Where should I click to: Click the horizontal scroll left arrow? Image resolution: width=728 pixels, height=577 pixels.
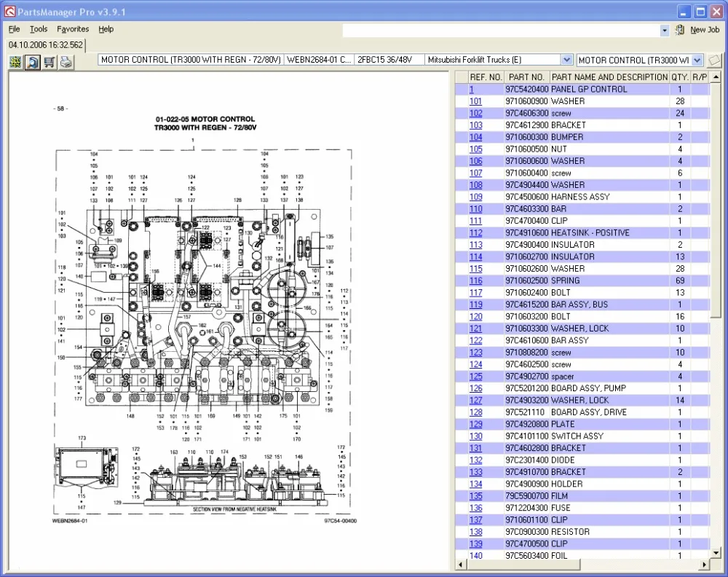tap(461, 565)
